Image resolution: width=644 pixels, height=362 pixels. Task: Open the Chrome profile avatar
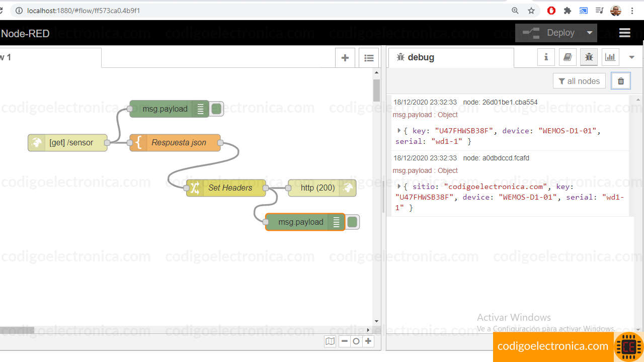point(616,11)
